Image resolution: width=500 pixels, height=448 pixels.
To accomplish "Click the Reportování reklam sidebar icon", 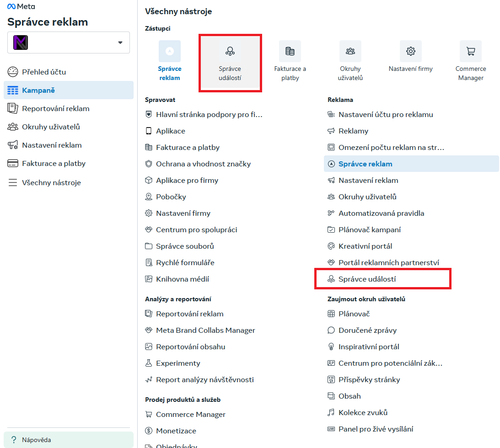I will [13, 108].
